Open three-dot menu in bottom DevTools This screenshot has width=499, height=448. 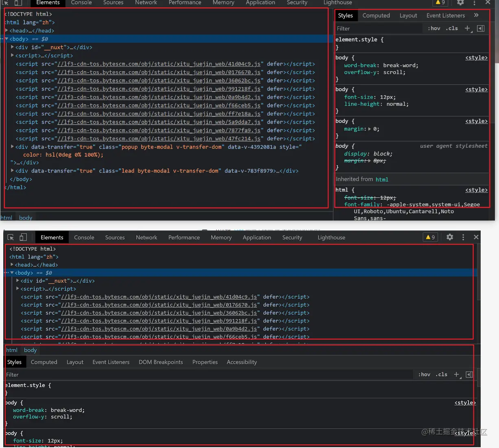pos(463,237)
